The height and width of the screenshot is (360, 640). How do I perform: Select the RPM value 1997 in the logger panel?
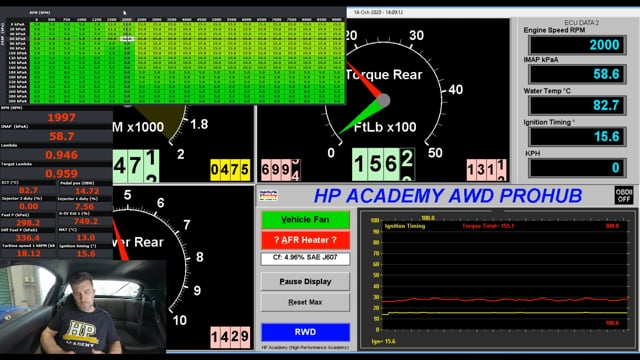62,118
